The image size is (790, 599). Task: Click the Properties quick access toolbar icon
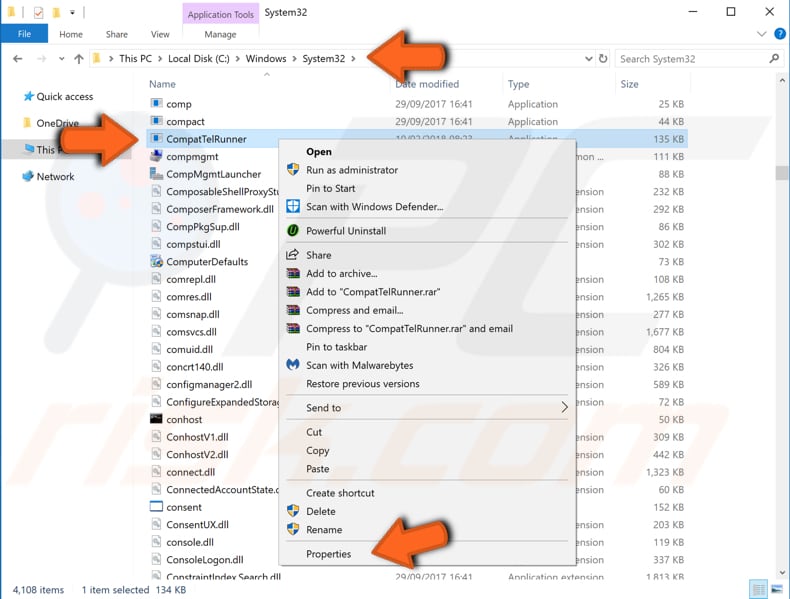pyautogui.click(x=38, y=12)
